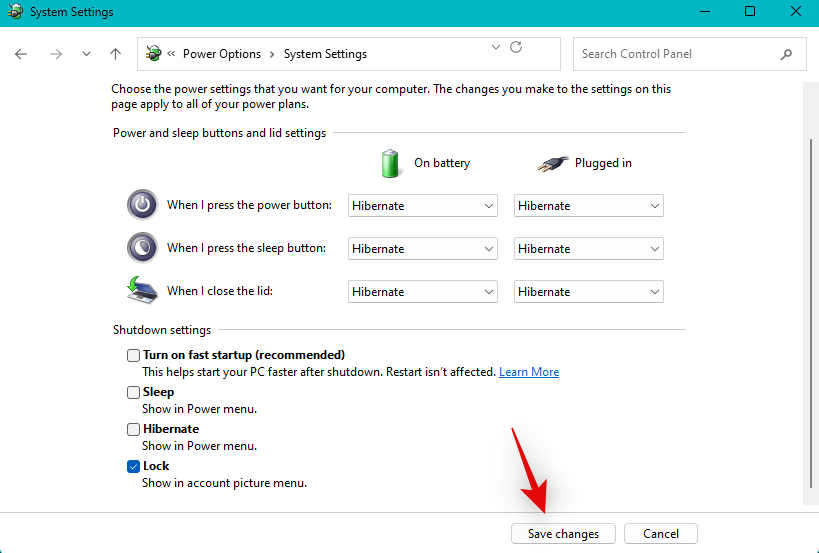Uncheck the Lock checkbox
819x553 pixels.
133,466
